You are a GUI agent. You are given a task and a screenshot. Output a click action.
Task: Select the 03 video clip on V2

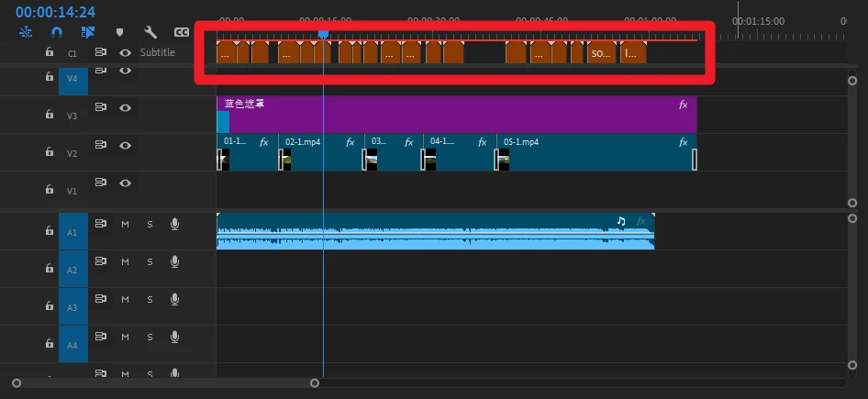coord(393,152)
